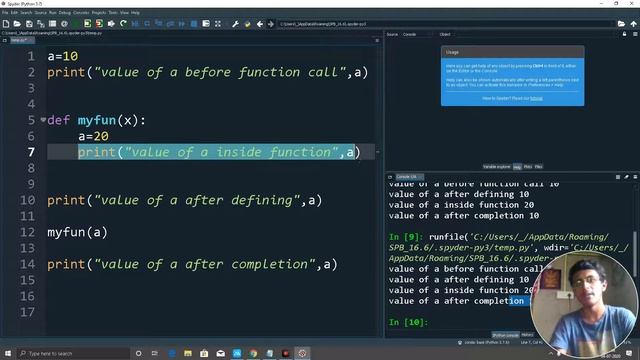Open the View menu
Image resolution: width=640 pixels, height=360 pixels.
[x=124, y=13]
